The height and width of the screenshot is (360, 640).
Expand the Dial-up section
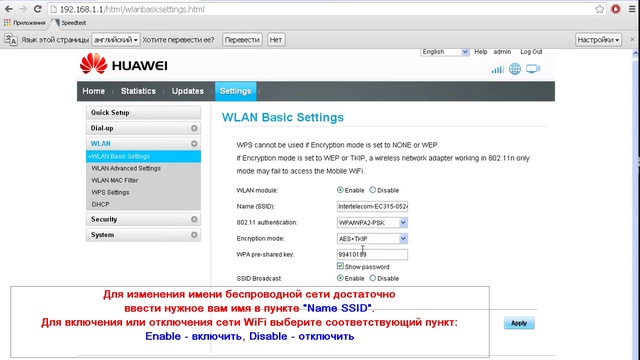pos(143,128)
